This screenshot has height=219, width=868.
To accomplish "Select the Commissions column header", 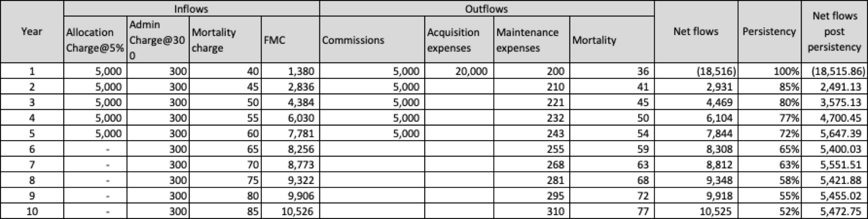I will click(372, 40).
